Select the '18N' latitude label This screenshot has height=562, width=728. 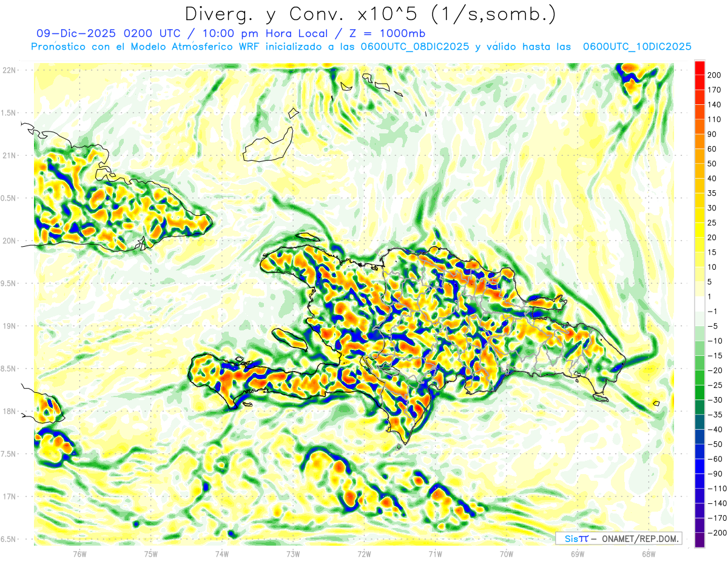[x=9, y=411]
